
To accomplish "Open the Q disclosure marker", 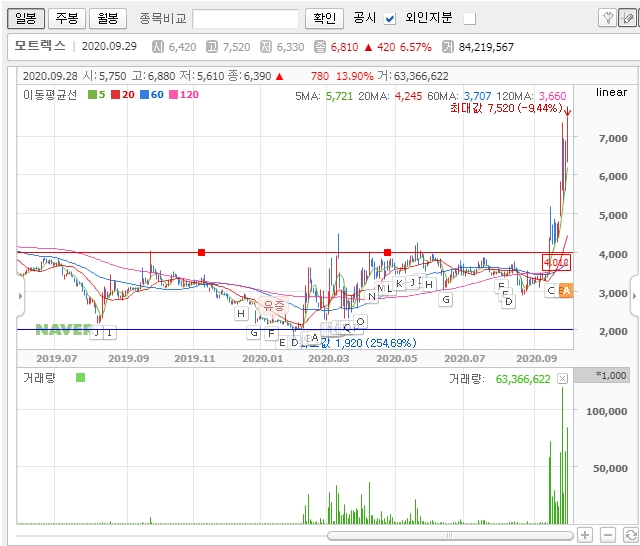I will [347, 327].
